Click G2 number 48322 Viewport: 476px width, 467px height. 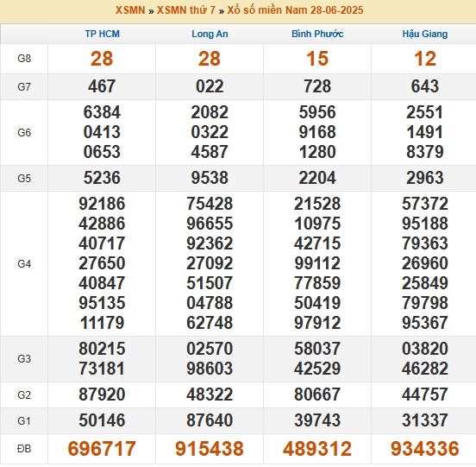point(210,394)
